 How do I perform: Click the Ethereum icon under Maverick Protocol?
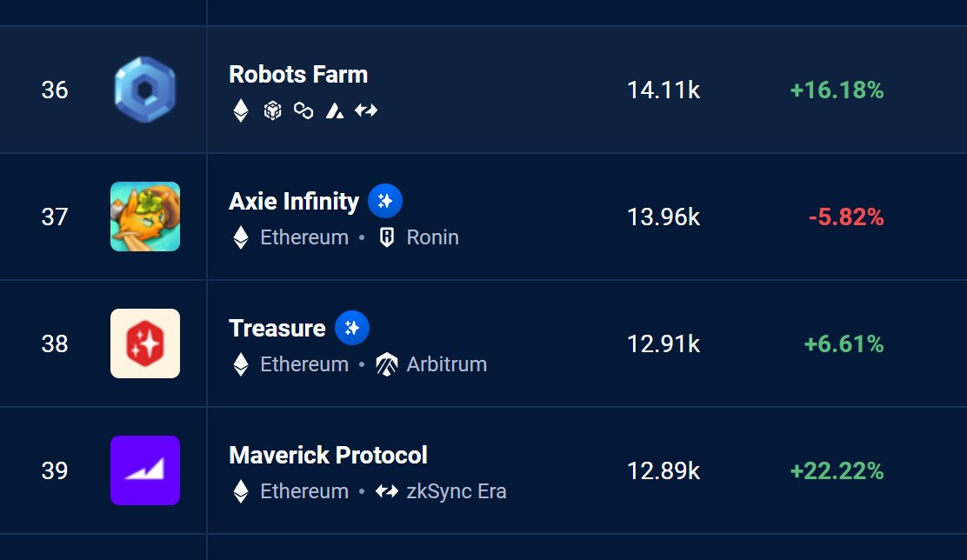[241, 491]
